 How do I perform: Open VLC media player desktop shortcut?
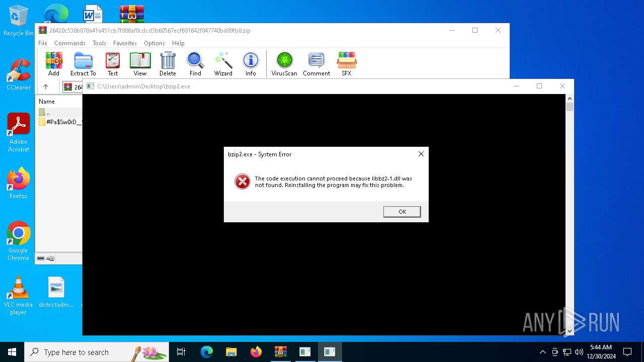[18, 296]
